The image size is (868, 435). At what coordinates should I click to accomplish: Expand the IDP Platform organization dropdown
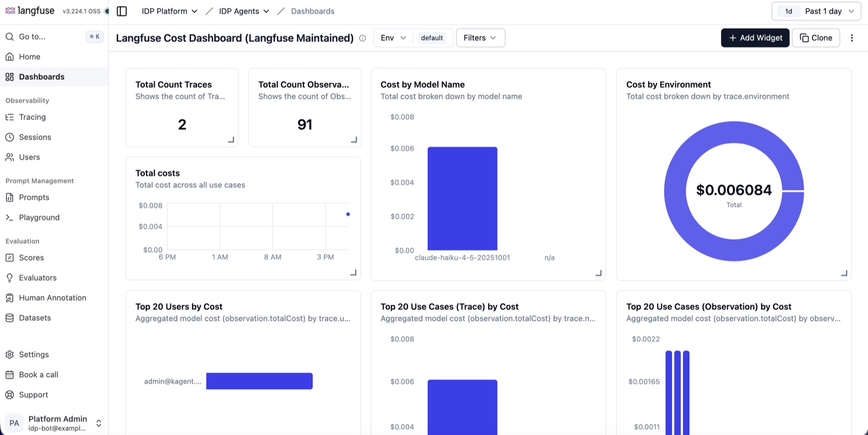tap(169, 11)
